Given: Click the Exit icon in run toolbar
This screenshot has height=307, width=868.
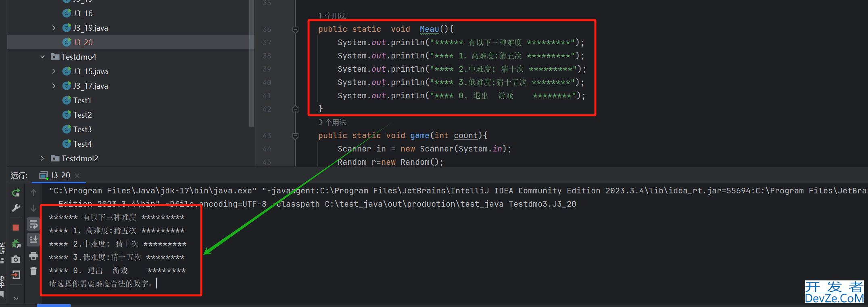Looking at the screenshot, I should pos(16,275).
